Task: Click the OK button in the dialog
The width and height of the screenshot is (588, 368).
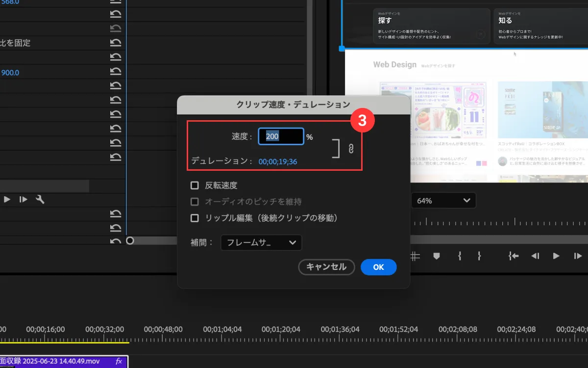Action: [x=378, y=267]
